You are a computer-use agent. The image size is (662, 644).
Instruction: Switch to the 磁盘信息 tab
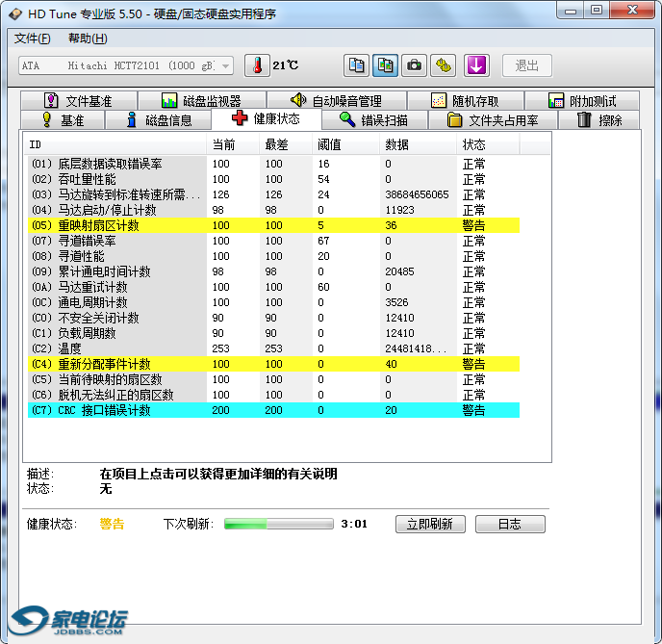[159, 120]
